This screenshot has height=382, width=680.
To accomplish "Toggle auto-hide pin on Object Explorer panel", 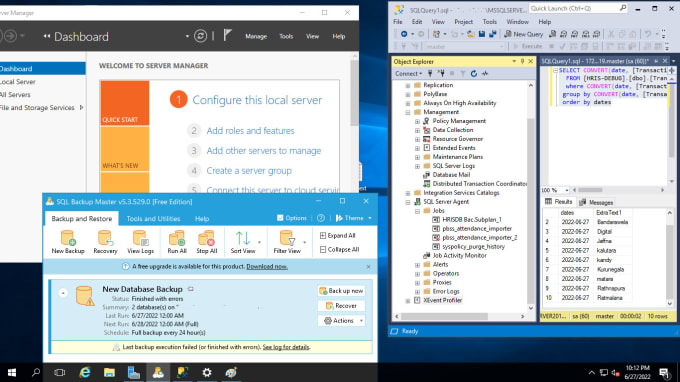I will pos(522,62).
